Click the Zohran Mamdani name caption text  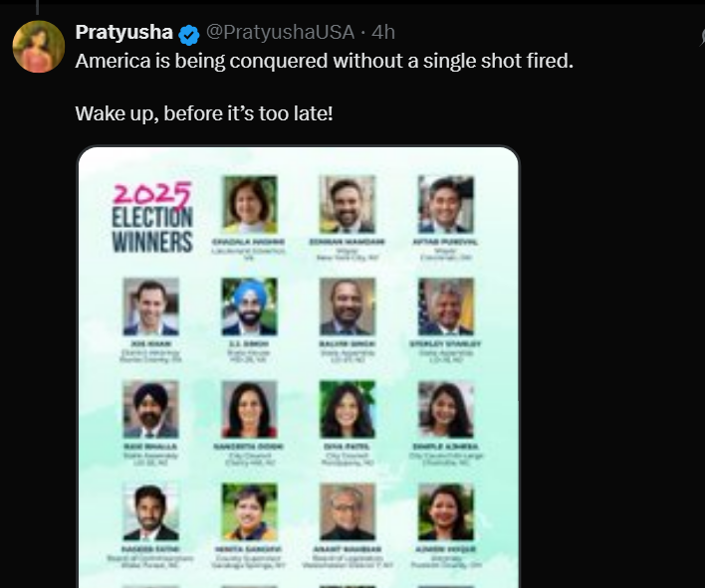[x=348, y=242]
